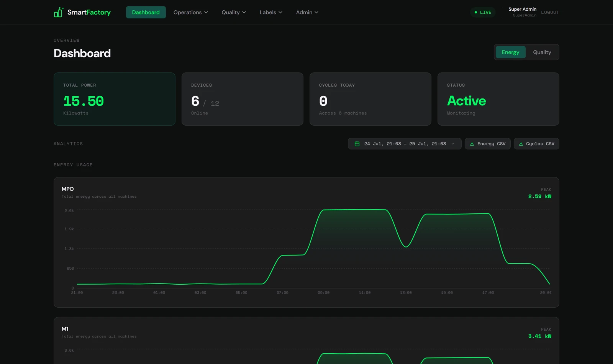This screenshot has height=364, width=613.
Task: Expand the Quality navigation menu
Action: pyautogui.click(x=234, y=12)
